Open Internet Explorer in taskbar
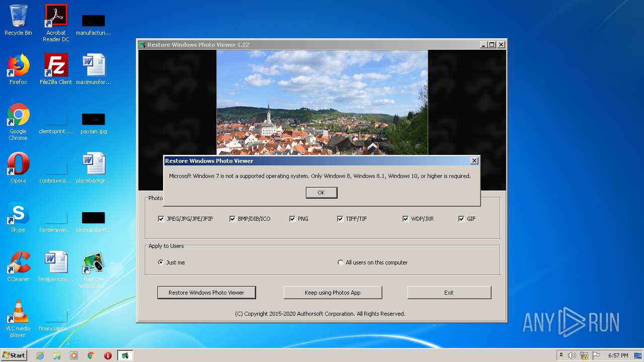 click(x=40, y=355)
